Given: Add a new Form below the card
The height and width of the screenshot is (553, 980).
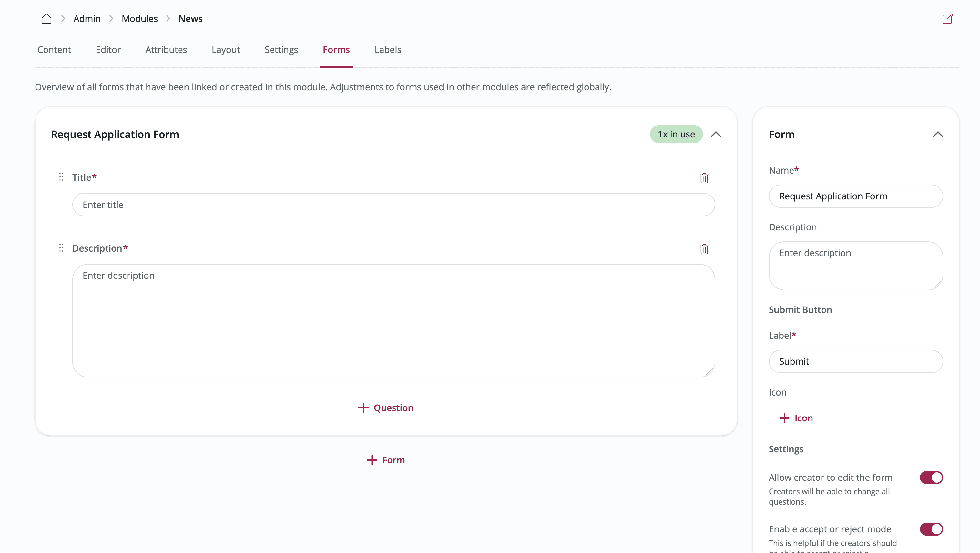Looking at the screenshot, I should (385, 460).
